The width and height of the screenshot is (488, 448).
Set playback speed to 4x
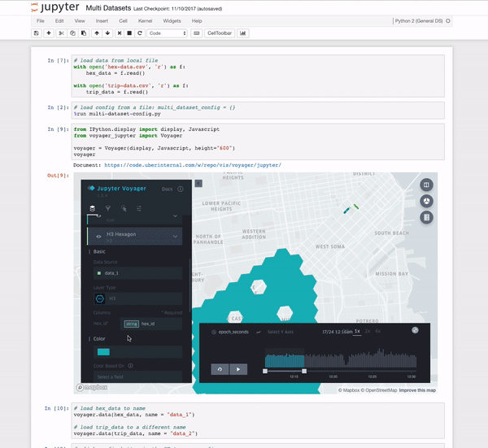pos(377,332)
